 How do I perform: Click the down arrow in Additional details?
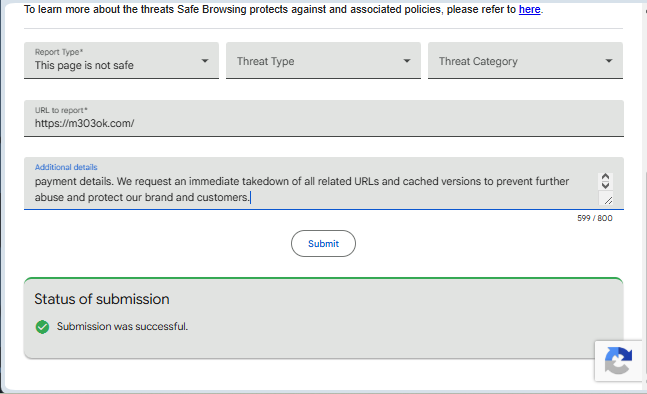(605, 185)
